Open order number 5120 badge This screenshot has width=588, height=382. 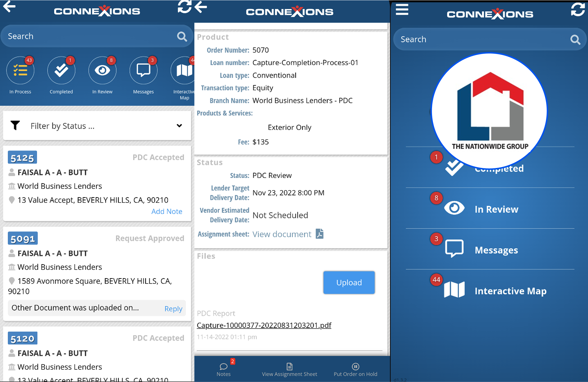coord(23,338)
